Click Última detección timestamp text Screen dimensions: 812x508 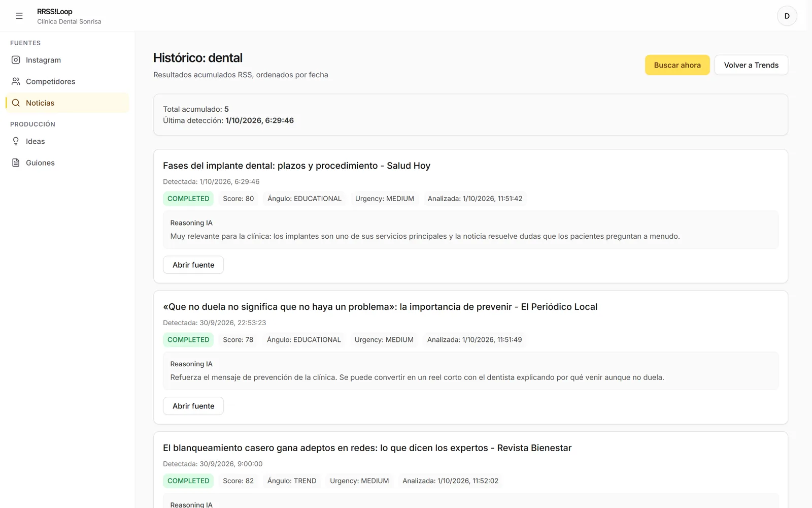coord(228,120)
